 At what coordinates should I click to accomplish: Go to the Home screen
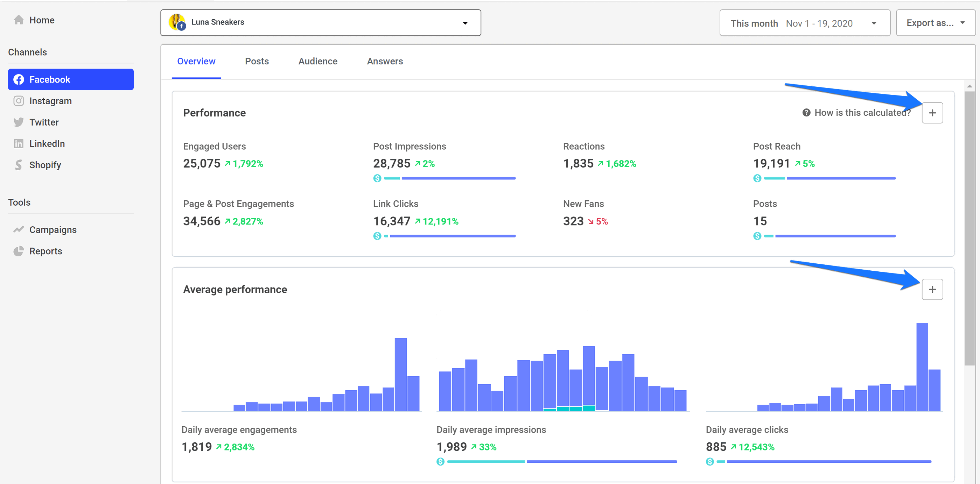tap(42, 20)
